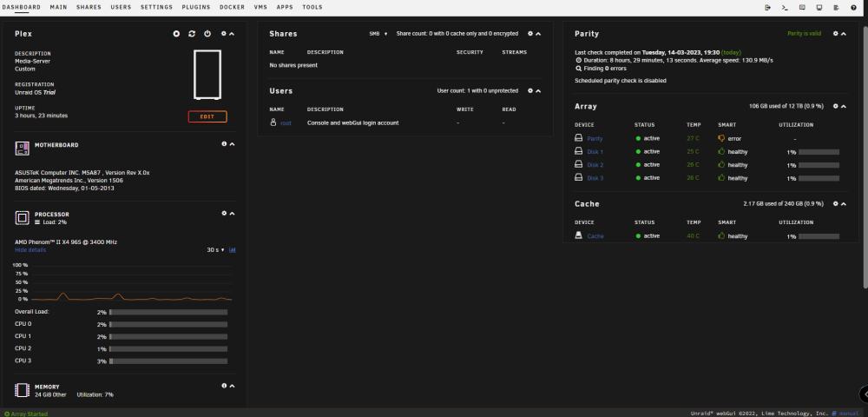Collapse the Cache panel
The image size is (868, 417).
point(844,204)
